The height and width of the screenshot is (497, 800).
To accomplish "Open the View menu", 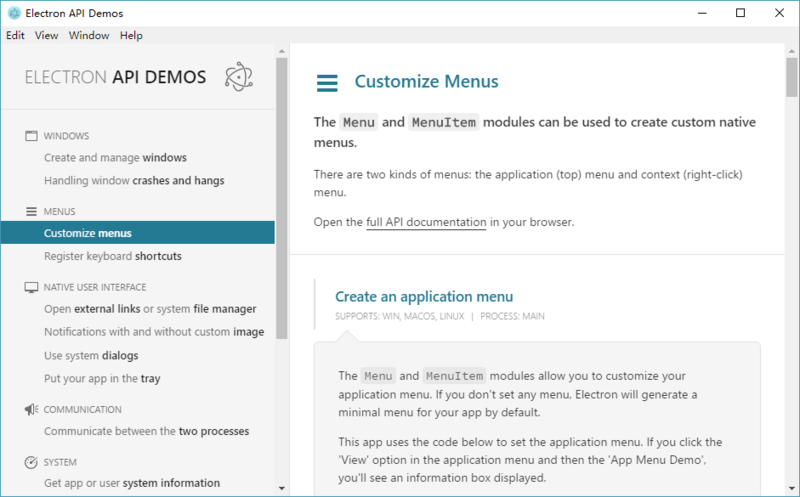I will point(46,35).
